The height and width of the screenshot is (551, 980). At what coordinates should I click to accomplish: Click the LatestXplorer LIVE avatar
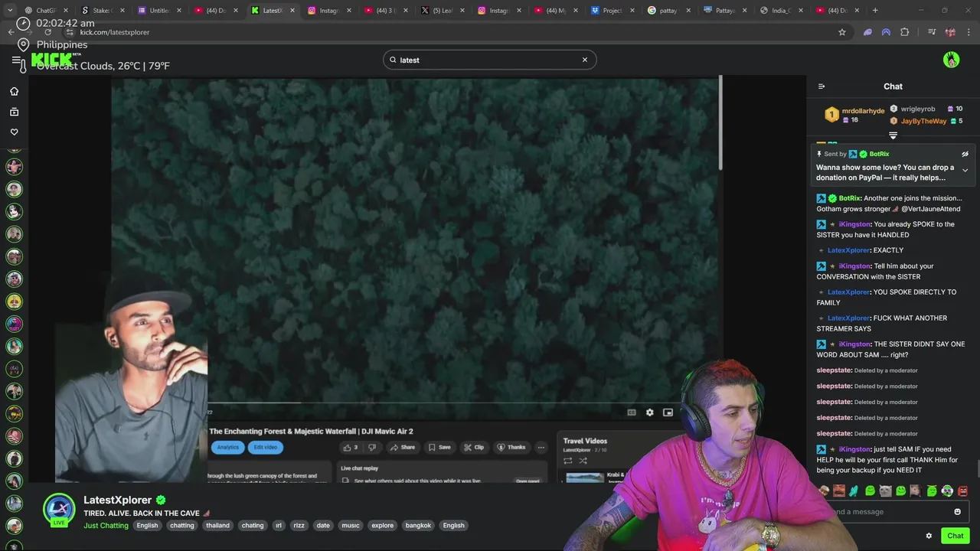[x=59, y=510]
